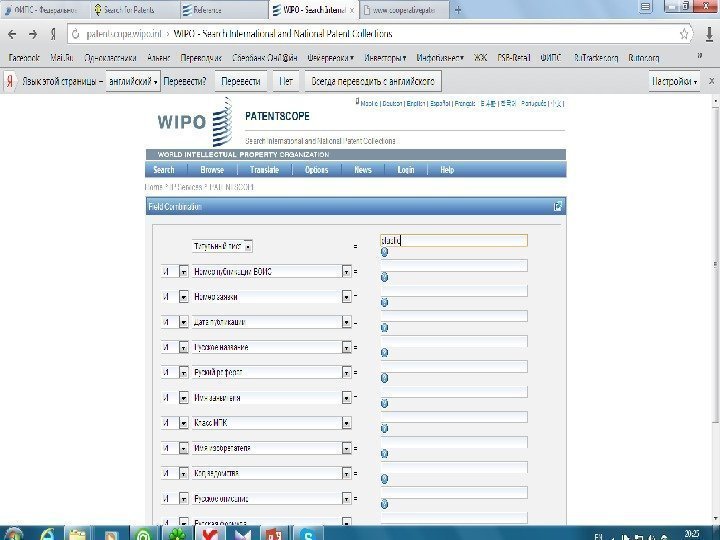Viewport: 720px width, 540px height.
Task: Open Yandex home button in toolbar
Action: coord(53,34)
